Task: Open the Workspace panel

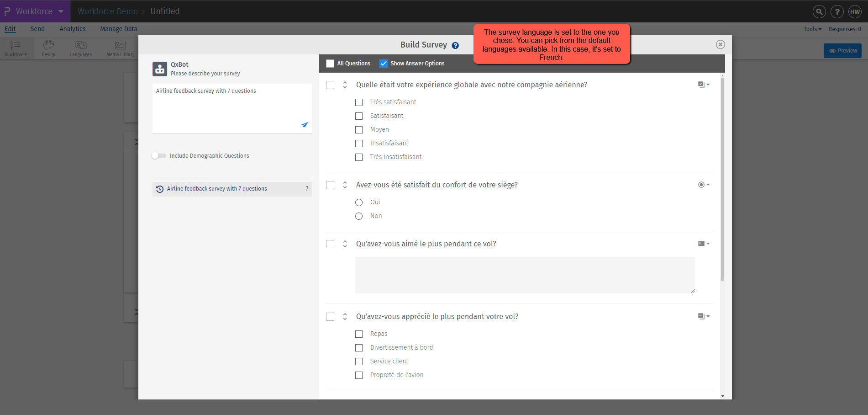Action: [x=16, y=48]
